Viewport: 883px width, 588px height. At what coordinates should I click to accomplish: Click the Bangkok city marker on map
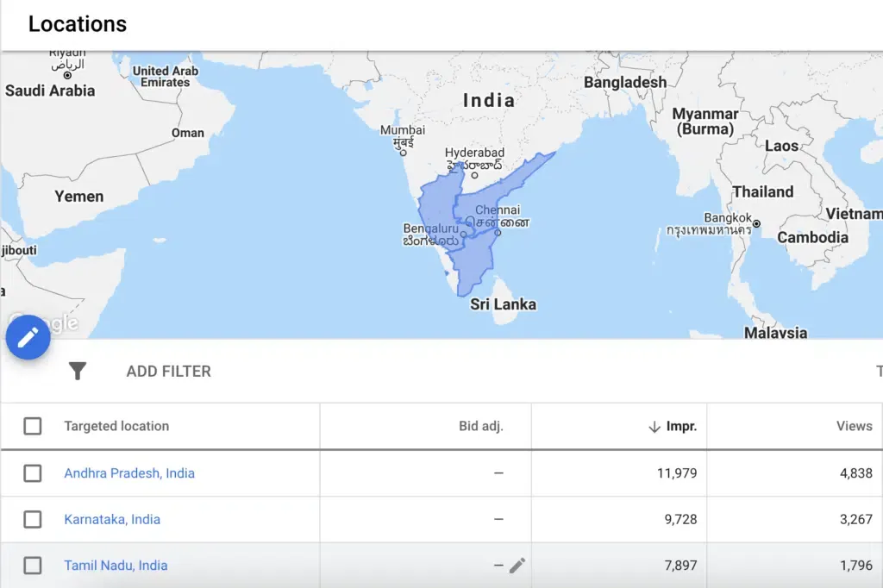click(756, 223)
